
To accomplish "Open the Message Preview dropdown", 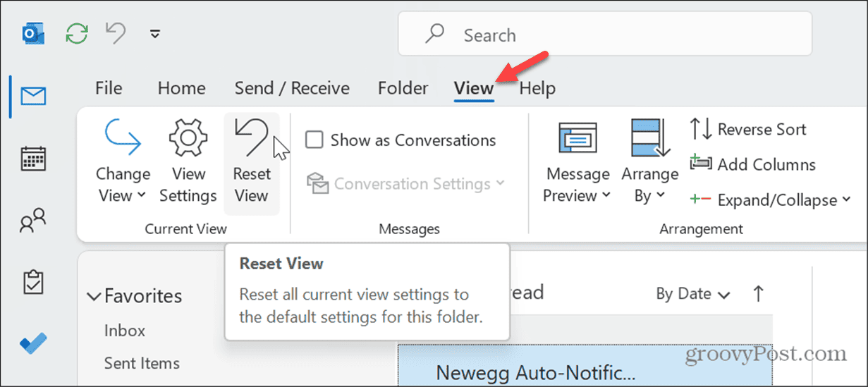I will pyautogui.click(x=577, y=163).
